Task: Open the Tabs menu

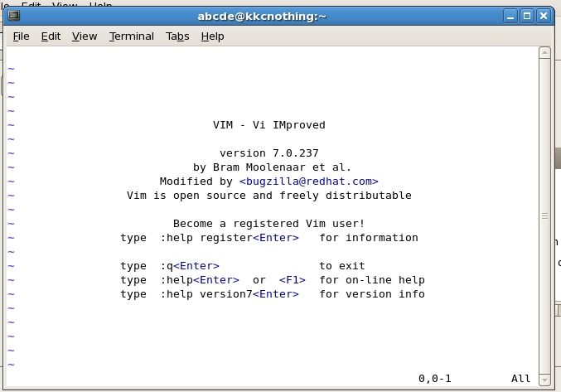Action: [x=177, y=36]
